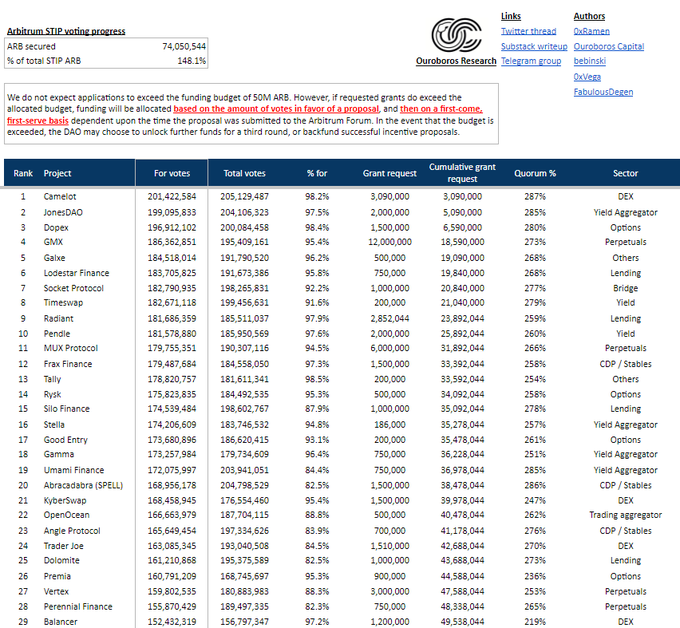Image resolution: width=680 pixels, height=628 pixels.
Task: Click Trader Joe's grant request 1,510,000
Action: 390,546
